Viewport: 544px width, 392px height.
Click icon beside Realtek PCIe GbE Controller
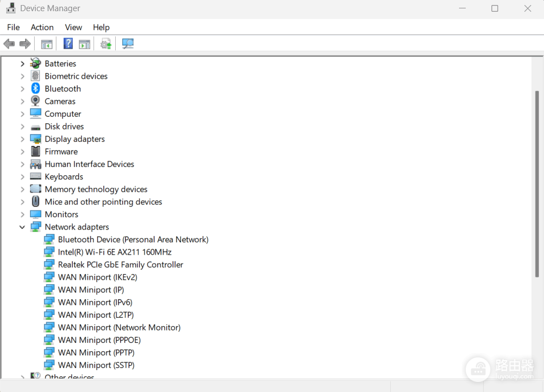click(x=49, y=265)
